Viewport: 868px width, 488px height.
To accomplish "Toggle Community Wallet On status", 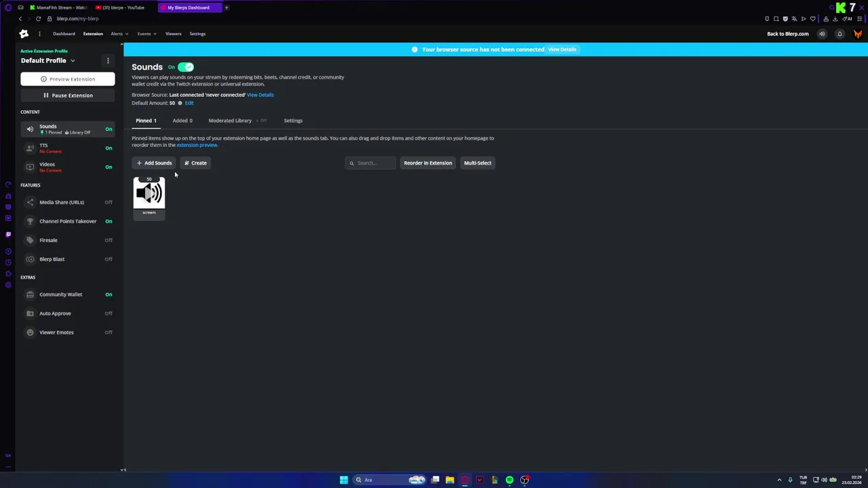I will click(108, 294).
